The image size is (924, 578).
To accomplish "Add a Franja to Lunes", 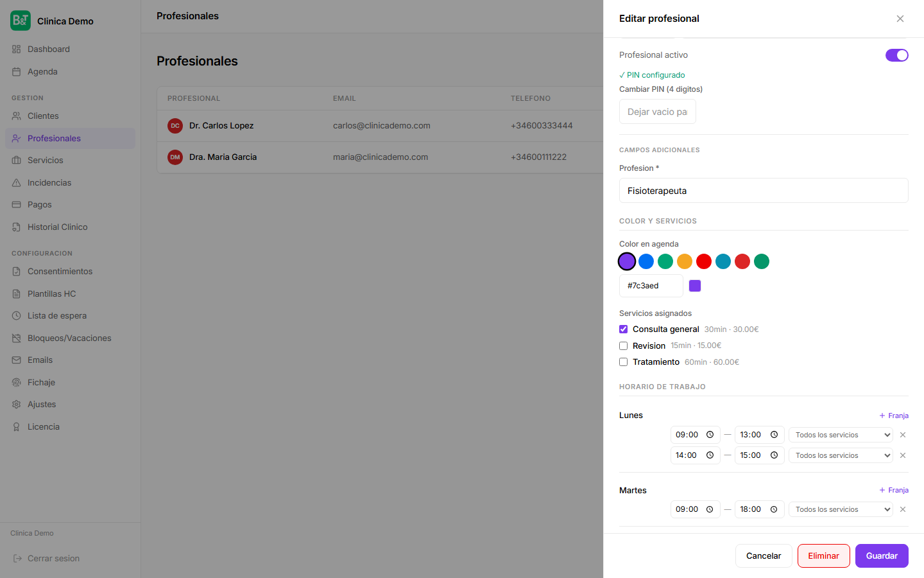I will pos(894,416).
